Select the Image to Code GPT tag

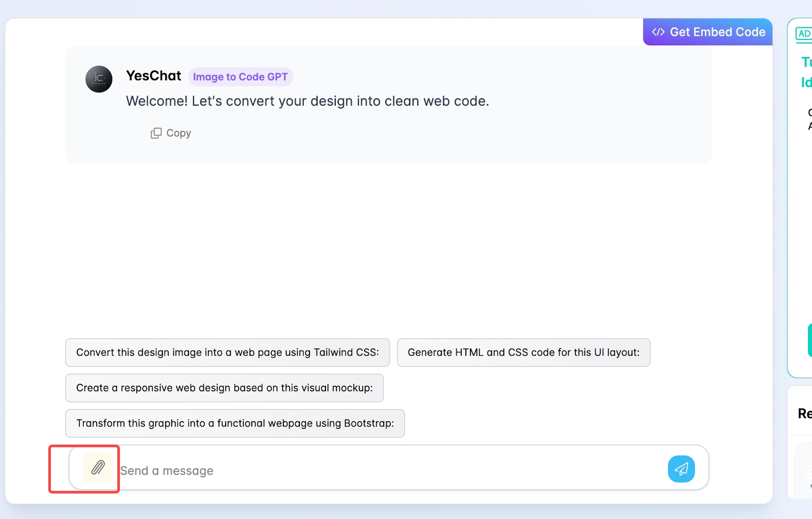(x=241, y=77)
